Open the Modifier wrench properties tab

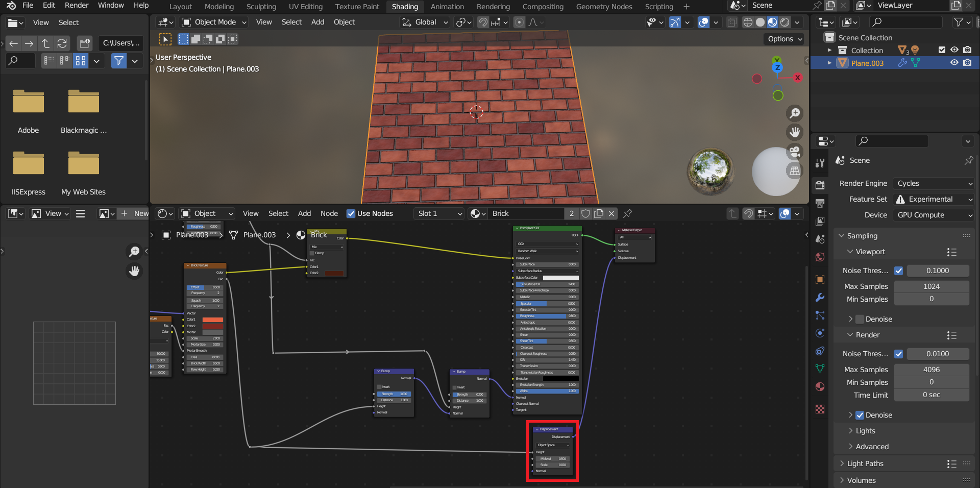[x=820, y=298]
